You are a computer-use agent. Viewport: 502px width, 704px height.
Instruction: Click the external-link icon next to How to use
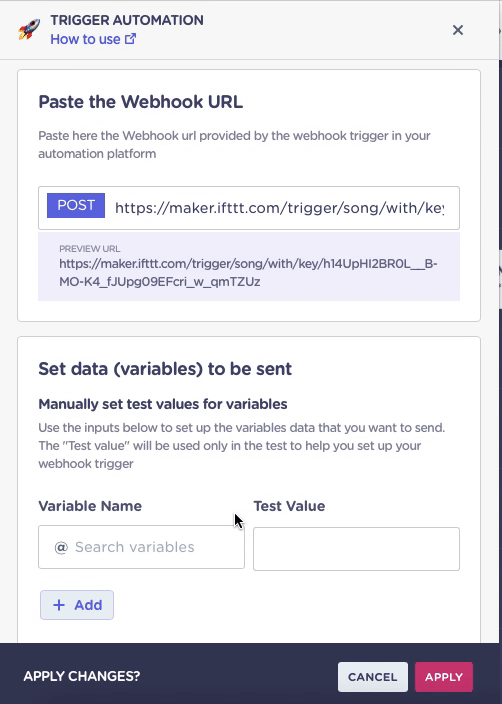point(130,39)
